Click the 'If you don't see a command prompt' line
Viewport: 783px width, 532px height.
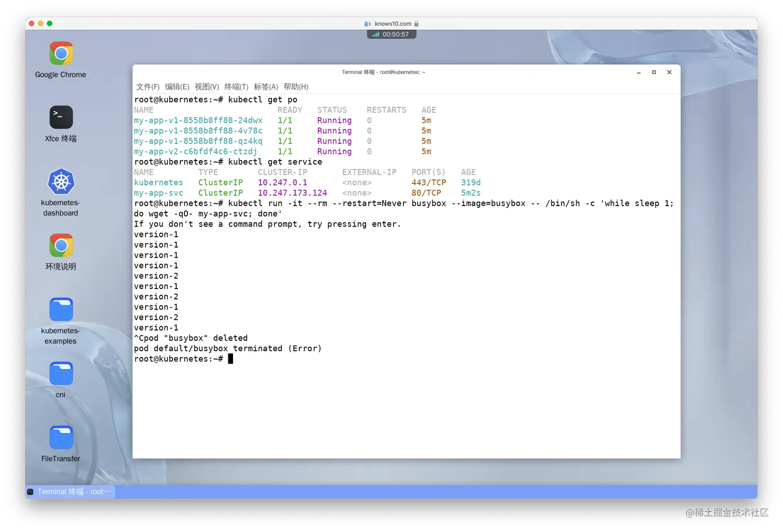tap(268, 224)
